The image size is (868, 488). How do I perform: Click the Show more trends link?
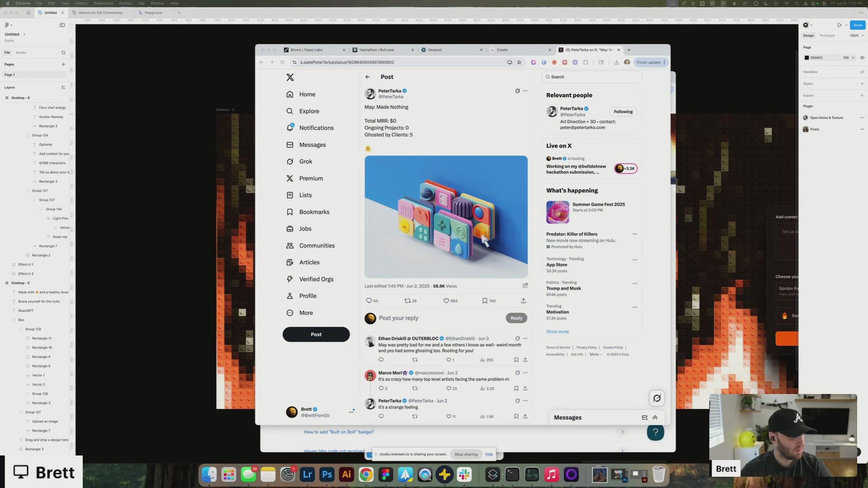[557, 332]
